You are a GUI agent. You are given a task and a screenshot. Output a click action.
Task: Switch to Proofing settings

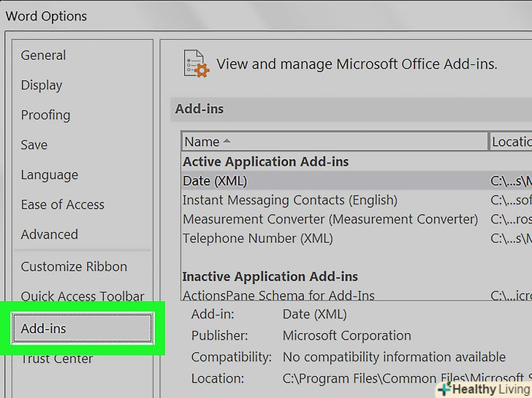(x=45, y=115)
